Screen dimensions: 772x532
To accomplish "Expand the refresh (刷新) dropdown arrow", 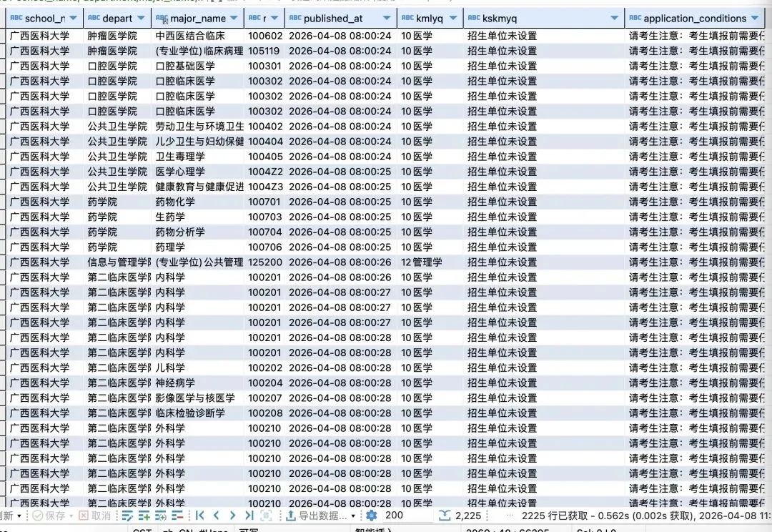I will pos(19,516).
